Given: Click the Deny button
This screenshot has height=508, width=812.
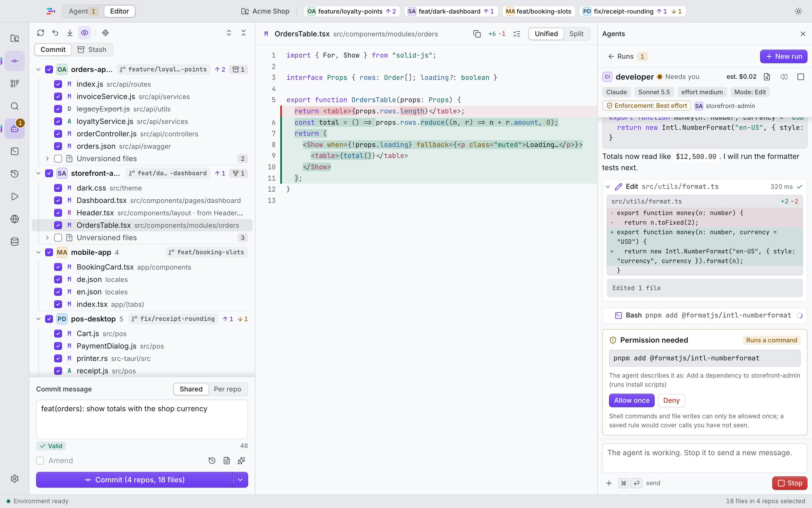Looking at the screenshot, I should click(x=671, y=400).
